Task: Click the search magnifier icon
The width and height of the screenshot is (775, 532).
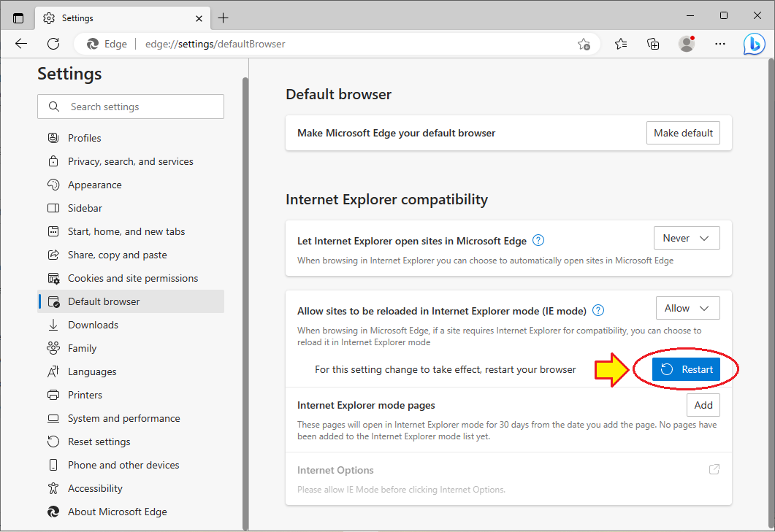Action: [x=54, y=107]
